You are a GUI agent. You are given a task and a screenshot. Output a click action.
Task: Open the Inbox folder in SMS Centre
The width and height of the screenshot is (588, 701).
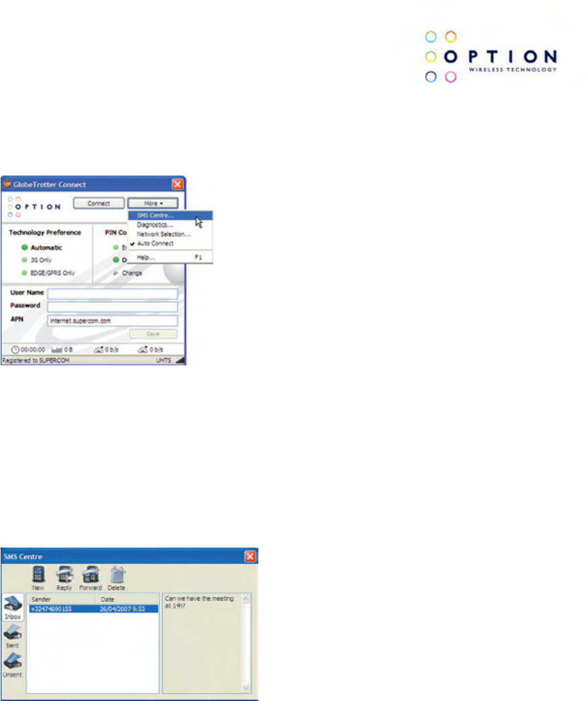[x=13, y=608]
